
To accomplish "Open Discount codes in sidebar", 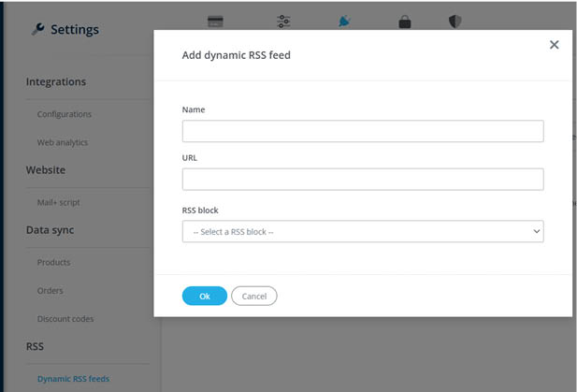I will (x=65, y=319).
